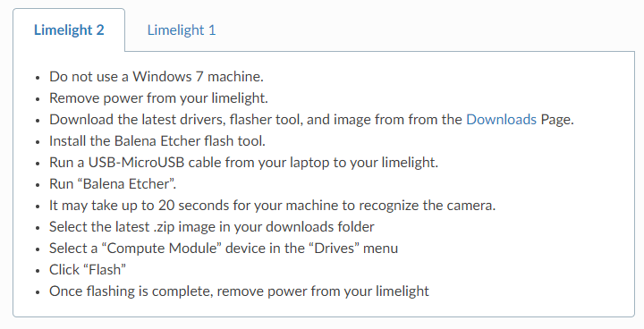
Task: Click the 'USB-MicroUSB' word
Action: (136, 162)
